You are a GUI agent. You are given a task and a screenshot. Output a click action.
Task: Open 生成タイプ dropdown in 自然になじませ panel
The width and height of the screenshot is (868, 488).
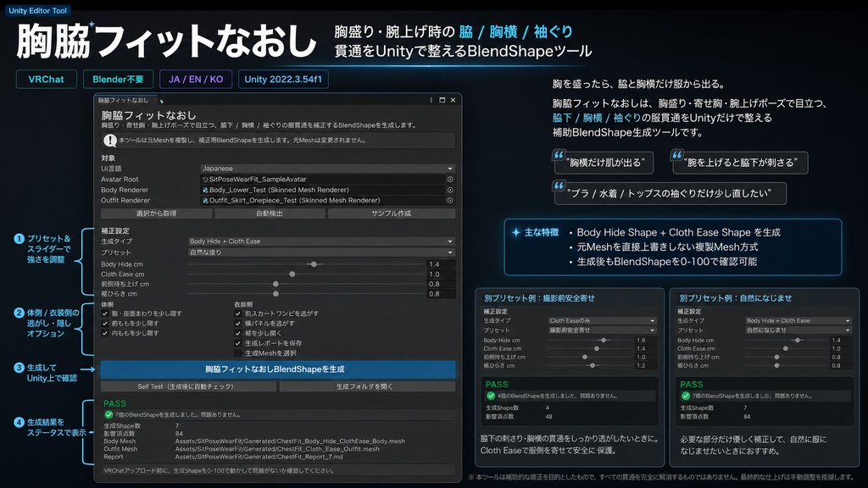(x=798, y=320)
